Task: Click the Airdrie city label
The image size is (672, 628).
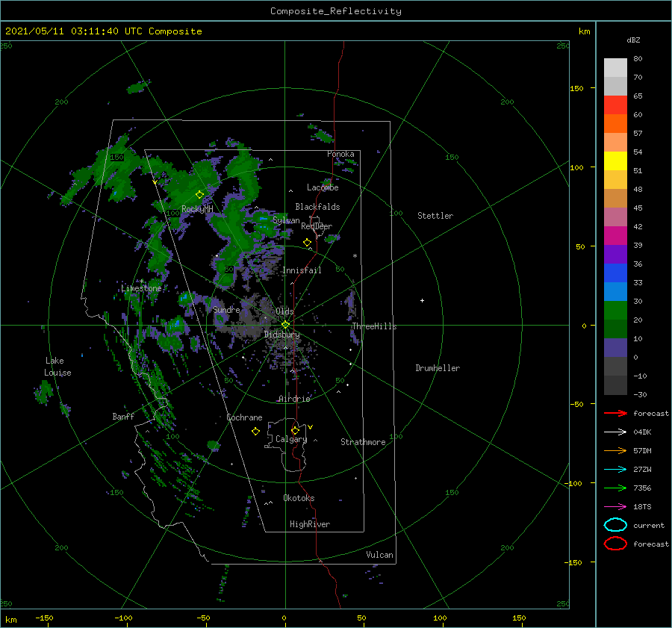Action: coord(294,399)
